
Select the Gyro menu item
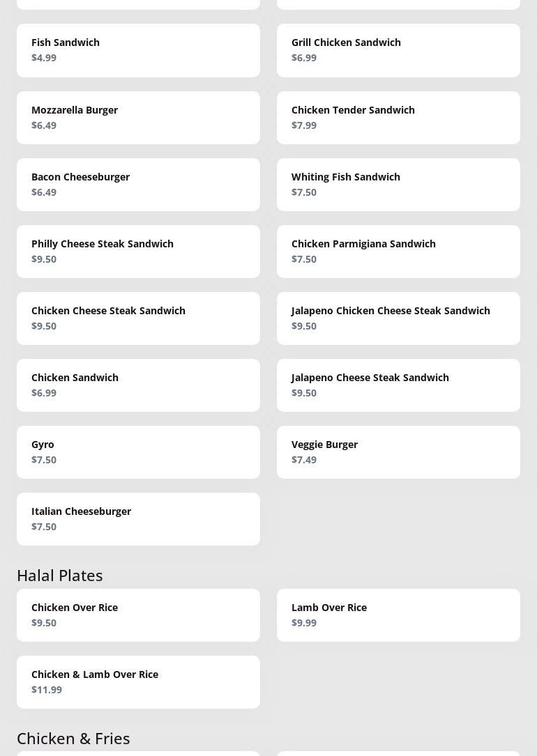[139, 452]
